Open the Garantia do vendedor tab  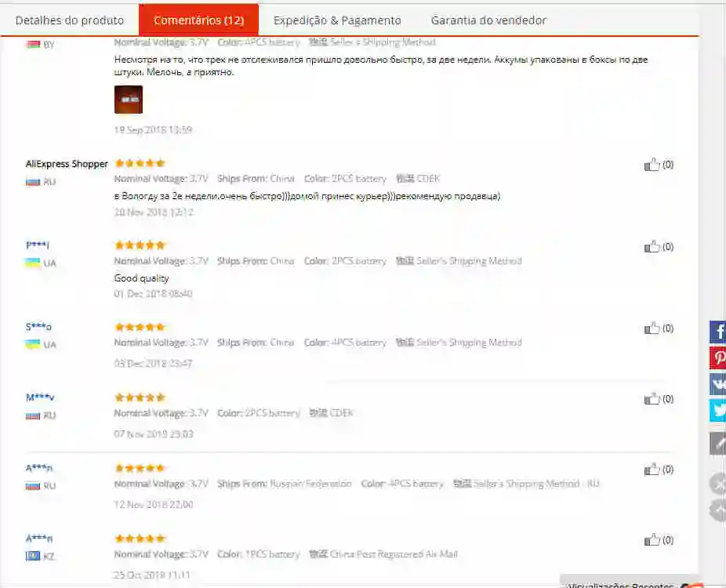point(488,20)
